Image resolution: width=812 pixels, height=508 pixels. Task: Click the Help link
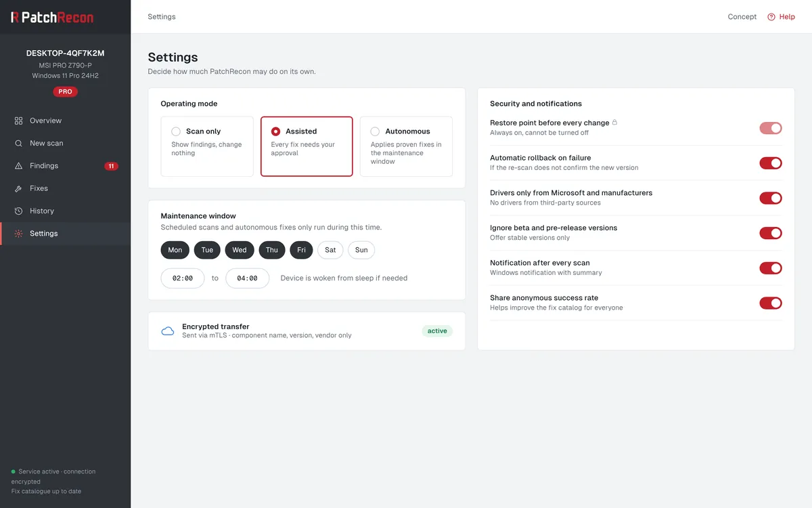782,17
